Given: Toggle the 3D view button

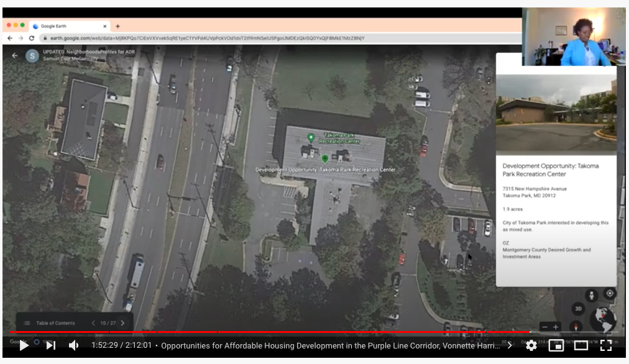Looking at the screenshot, I should click(x=578, y=309).
